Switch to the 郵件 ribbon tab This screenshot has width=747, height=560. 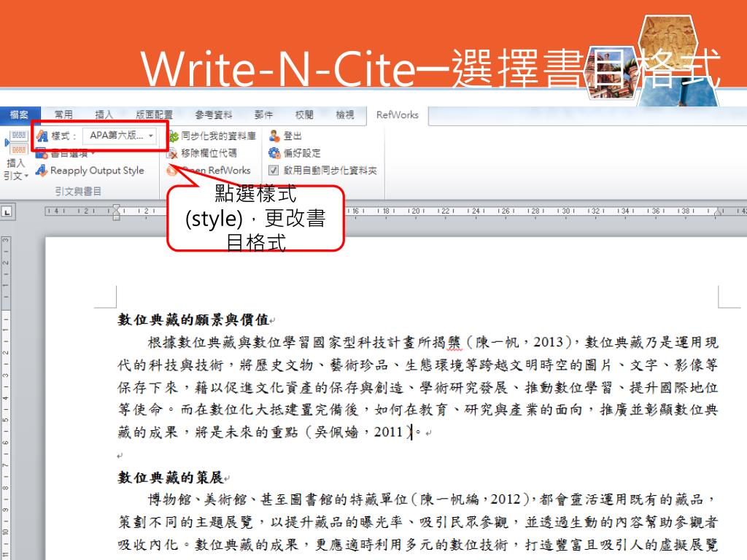pyautogui.click(x=263, y=114)
